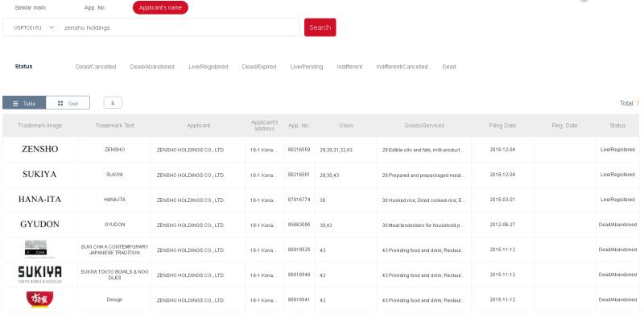Click the Total 7 results count
644x314 pixels.
tap(630, 103)
